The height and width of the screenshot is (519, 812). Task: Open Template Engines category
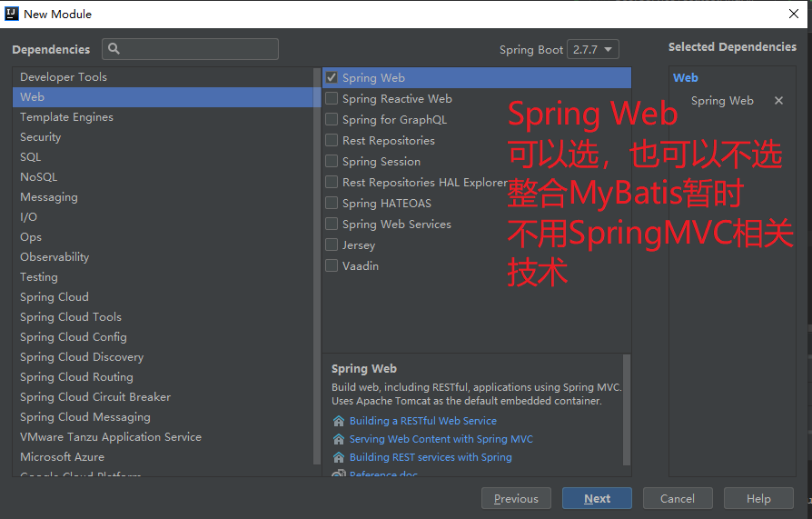[x=163, y=116]
